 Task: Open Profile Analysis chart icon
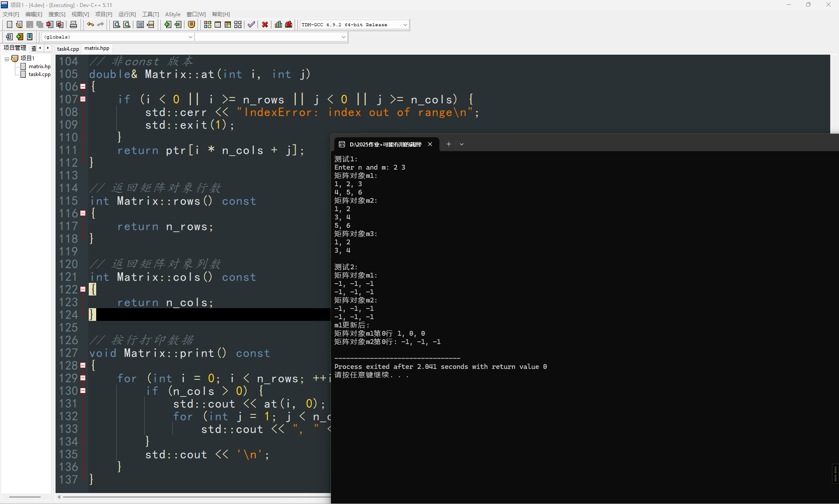[279, 24]
